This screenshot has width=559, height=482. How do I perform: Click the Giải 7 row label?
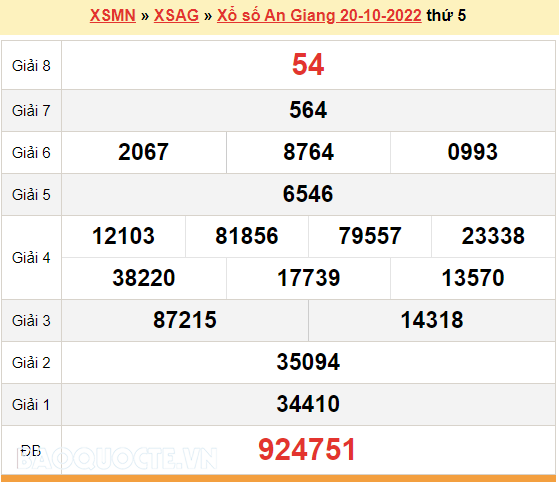(x=31, y=111)
